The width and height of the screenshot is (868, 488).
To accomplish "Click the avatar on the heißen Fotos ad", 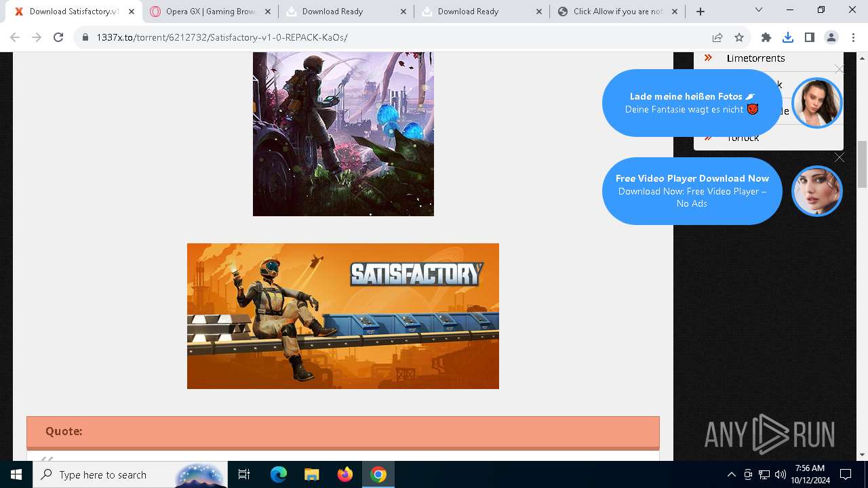I will [x=817, y=102].
